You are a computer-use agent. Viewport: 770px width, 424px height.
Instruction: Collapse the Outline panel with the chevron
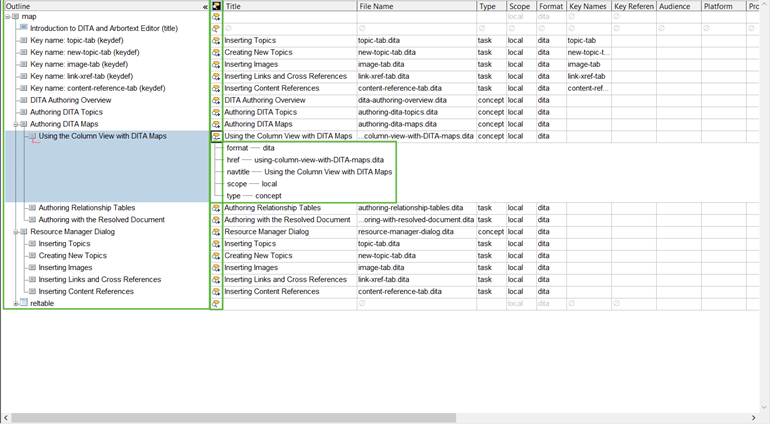(x=205, y=6)
